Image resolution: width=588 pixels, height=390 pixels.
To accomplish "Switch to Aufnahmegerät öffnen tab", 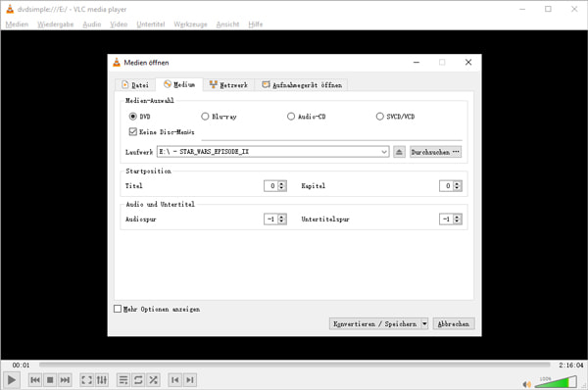I will point(302,85).
